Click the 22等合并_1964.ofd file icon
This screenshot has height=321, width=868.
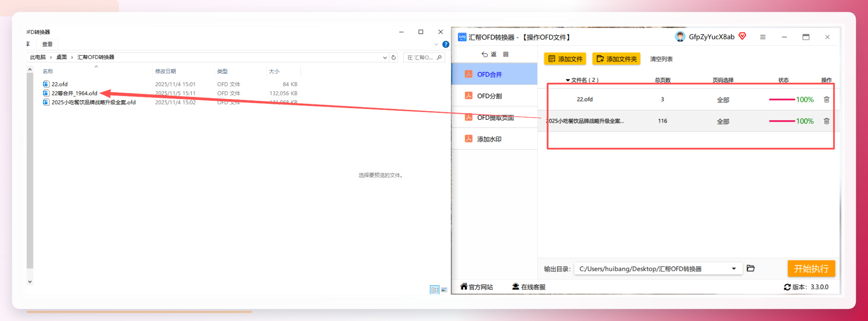(x=46, y=93)
